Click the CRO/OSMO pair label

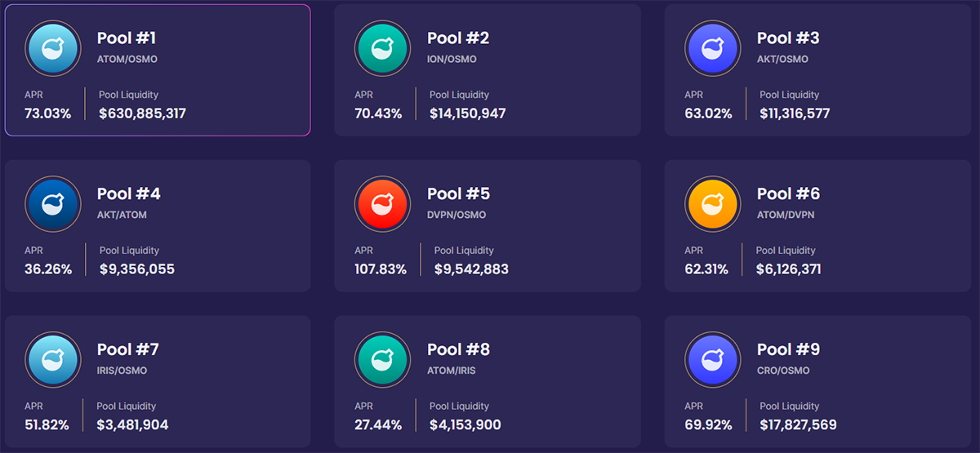(x=782, y=371)
